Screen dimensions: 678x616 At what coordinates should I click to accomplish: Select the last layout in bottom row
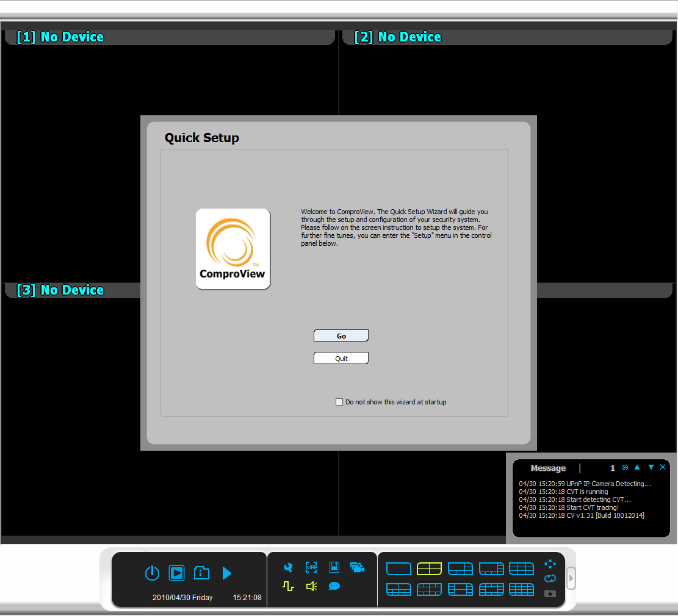click(522, 589)
